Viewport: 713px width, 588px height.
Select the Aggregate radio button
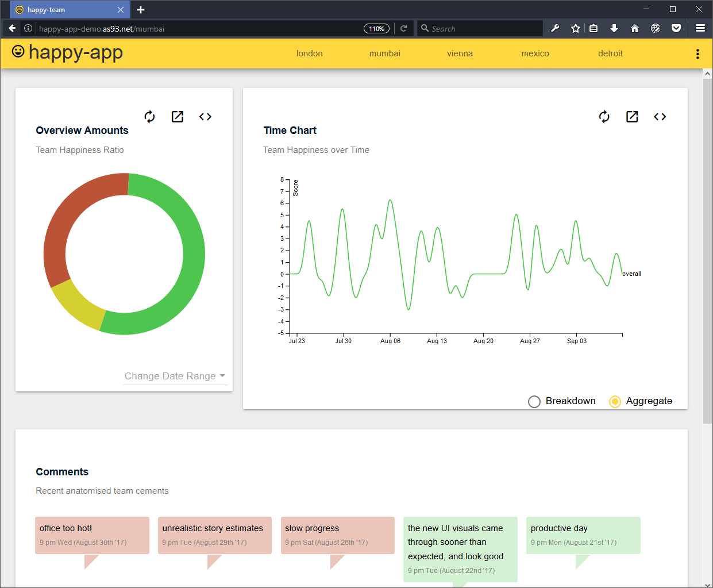615,401
